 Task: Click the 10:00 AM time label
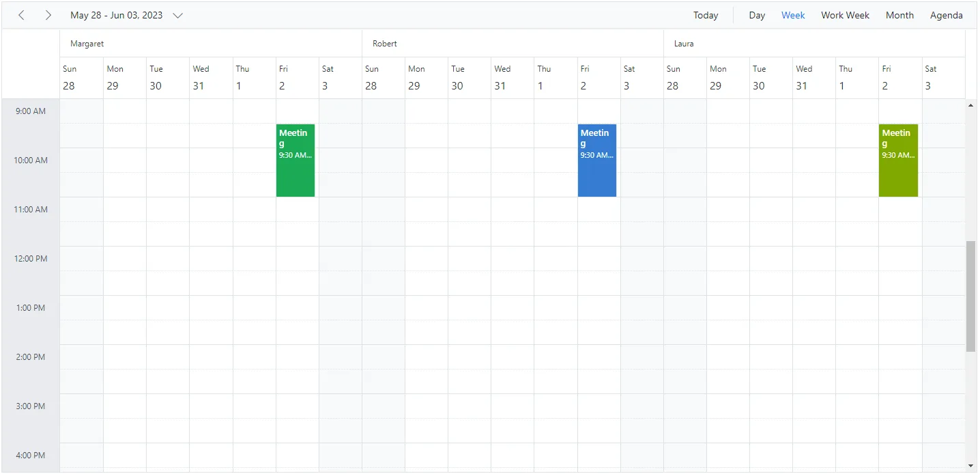point(31,161)
